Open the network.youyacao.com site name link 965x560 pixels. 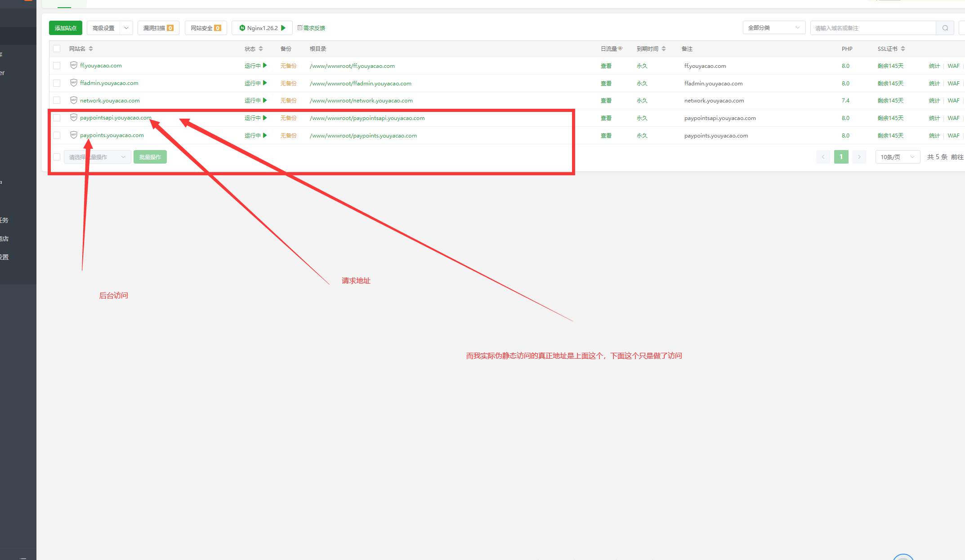click(x=110, y=100)
